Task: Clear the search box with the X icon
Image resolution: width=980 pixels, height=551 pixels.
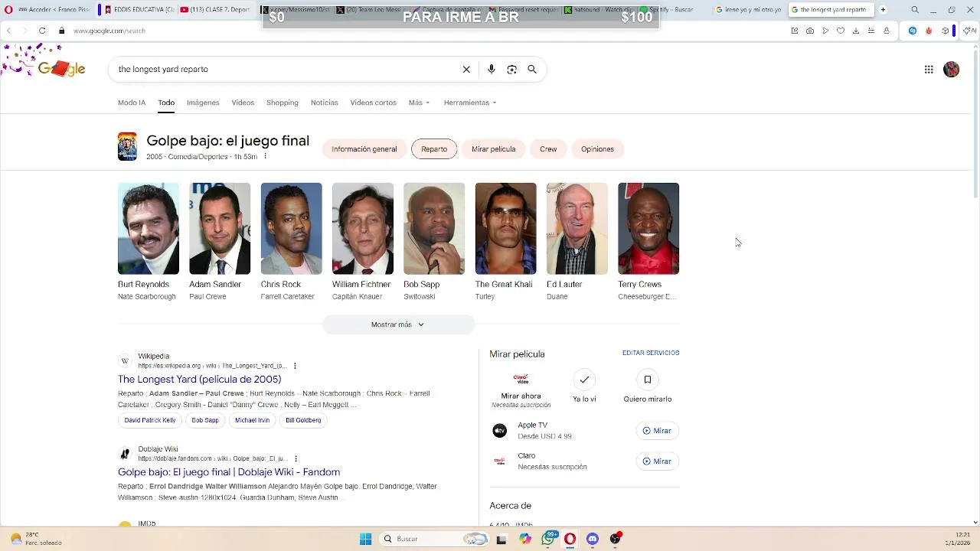Action: pos(466,69)
